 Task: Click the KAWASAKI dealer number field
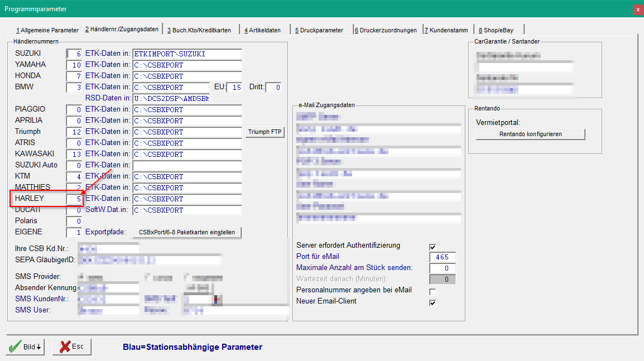(74, 154)
